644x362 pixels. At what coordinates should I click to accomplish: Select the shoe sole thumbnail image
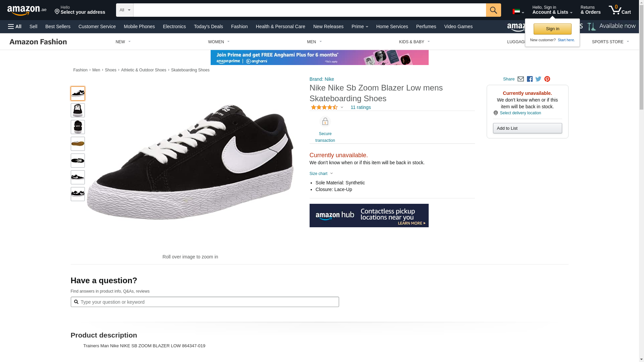coord(78,144)
